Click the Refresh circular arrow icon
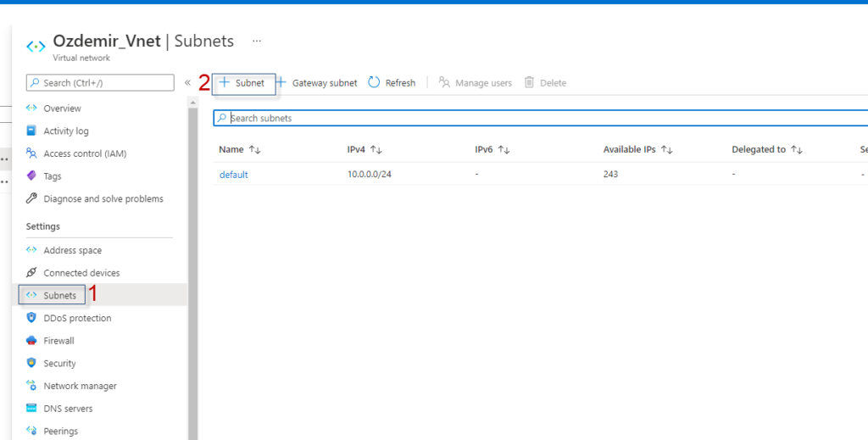The width and height of the screenshot is (868, 440). click(374, 82)
